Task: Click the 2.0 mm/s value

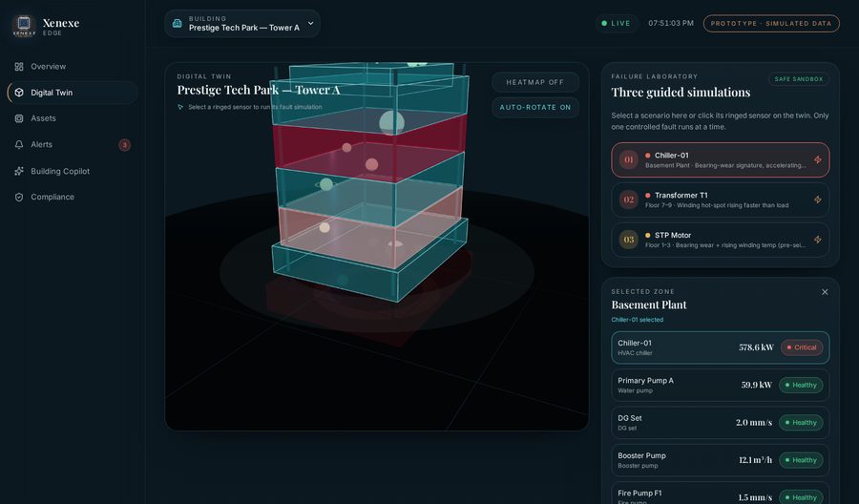Action: pos(754,423)
